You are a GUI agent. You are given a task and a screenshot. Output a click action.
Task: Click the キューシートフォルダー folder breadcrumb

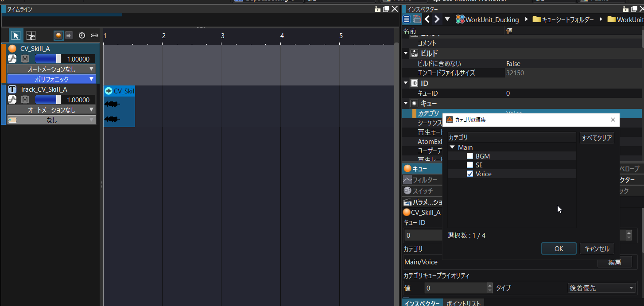(563, 19)
